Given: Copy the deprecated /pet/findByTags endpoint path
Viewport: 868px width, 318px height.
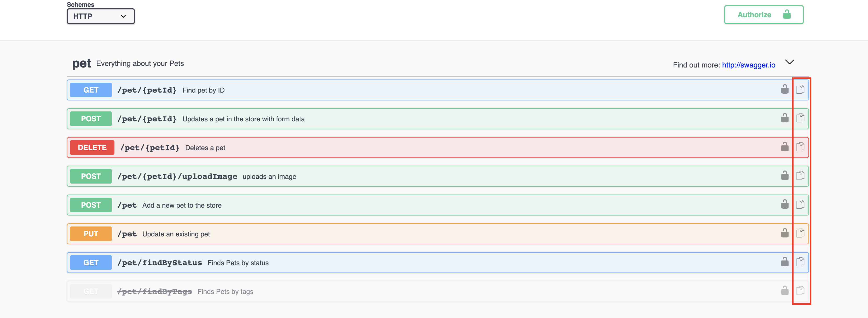Looking at the screenshot, I should (x=800, y=291).
